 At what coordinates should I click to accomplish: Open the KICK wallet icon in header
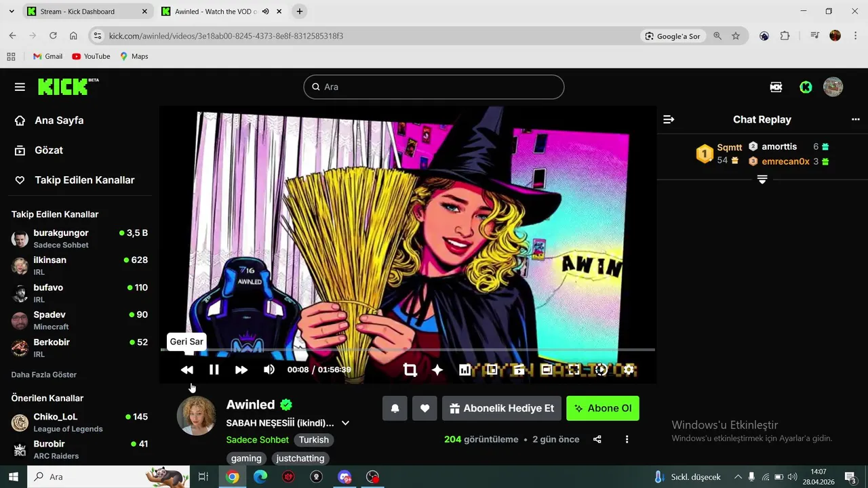(806, 87)
